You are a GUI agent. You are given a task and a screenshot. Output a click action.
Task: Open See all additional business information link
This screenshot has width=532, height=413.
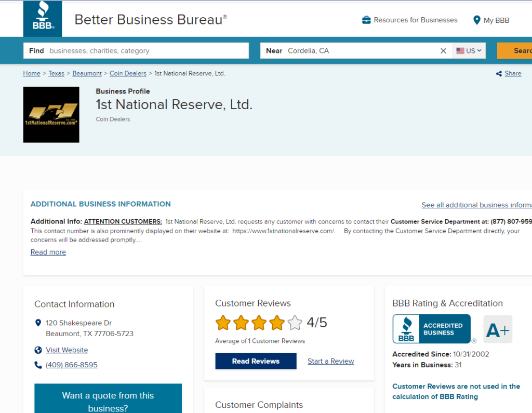click(x=477, y=205)
